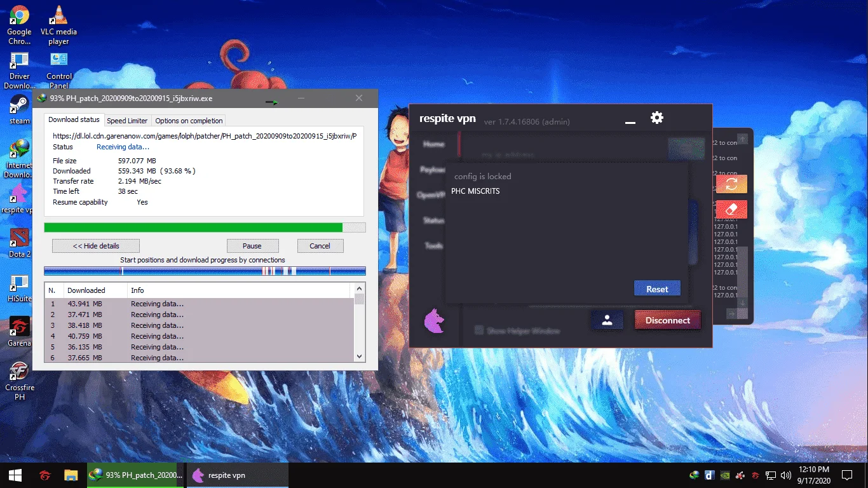This screenshot has width=868, height=488.
Task: Click the VPN log scroll-up arrow
Action: tap(742, 139)
